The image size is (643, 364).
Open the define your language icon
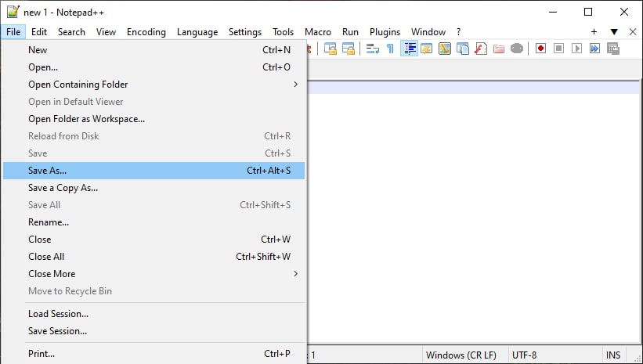[427, 49]
